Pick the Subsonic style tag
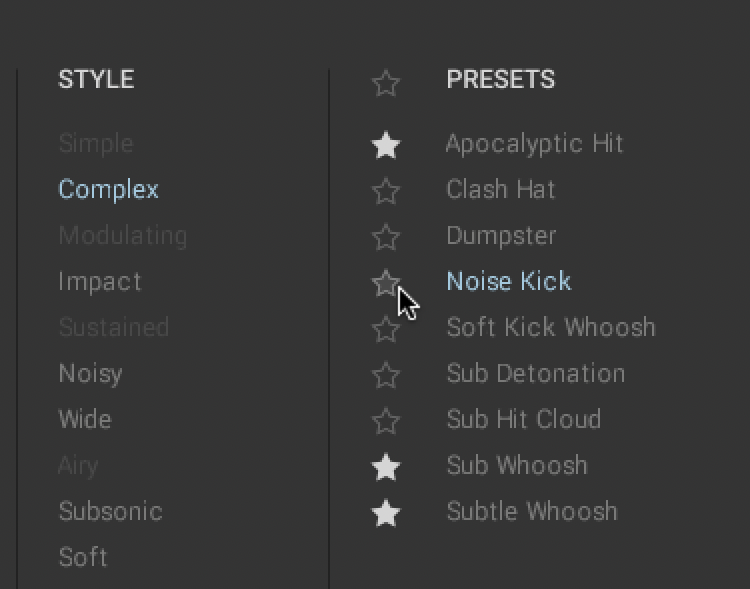 click(x=110, y=512)
